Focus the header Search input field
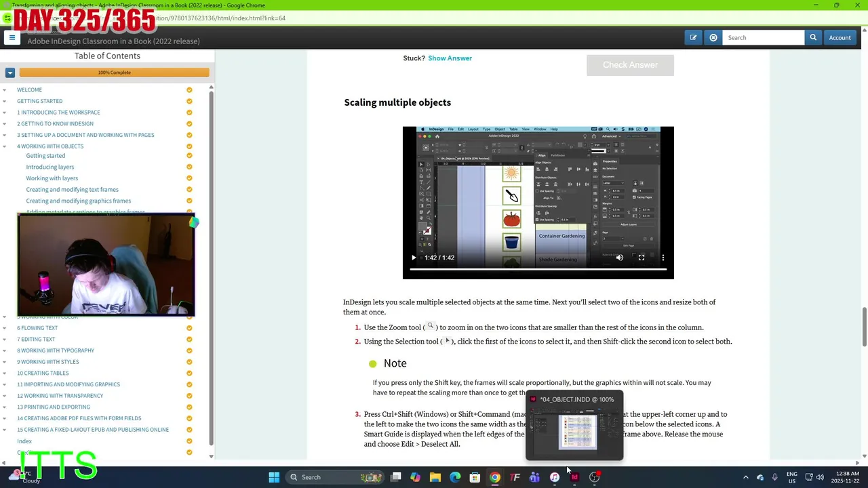This screenshot has width=868, height=488. pyautogui.click(x=763, y=38)
